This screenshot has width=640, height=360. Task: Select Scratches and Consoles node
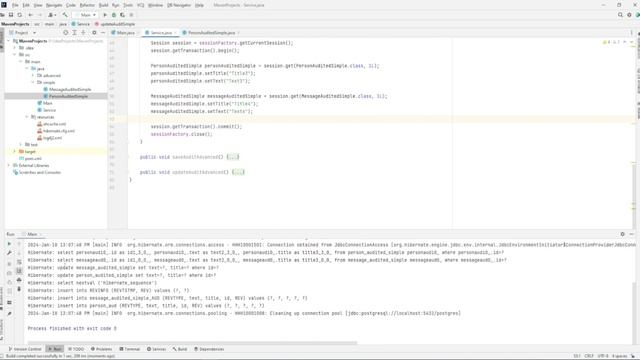pos(37,172)
